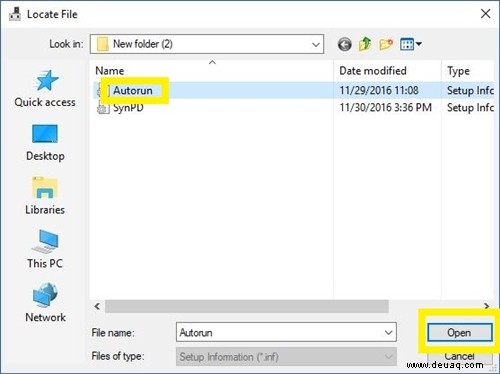
Task: Close the Locate File dialog
Action: tap(485, 14)
